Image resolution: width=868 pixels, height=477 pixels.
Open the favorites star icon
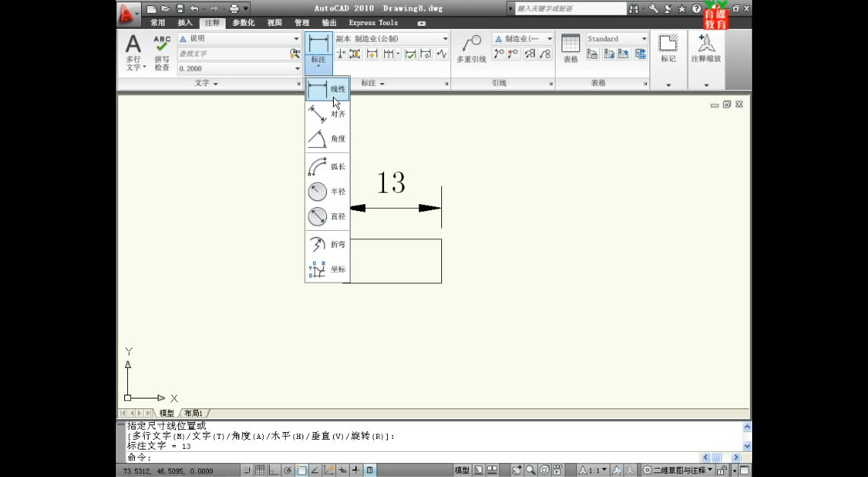pos(682,9)
